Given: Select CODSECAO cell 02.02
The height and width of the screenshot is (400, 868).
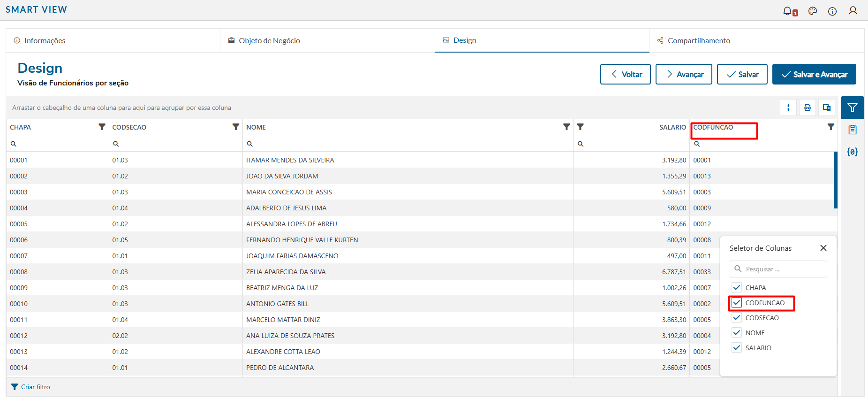Looking at the screenshot, I should pyautogui.click(x=176, y=336).
